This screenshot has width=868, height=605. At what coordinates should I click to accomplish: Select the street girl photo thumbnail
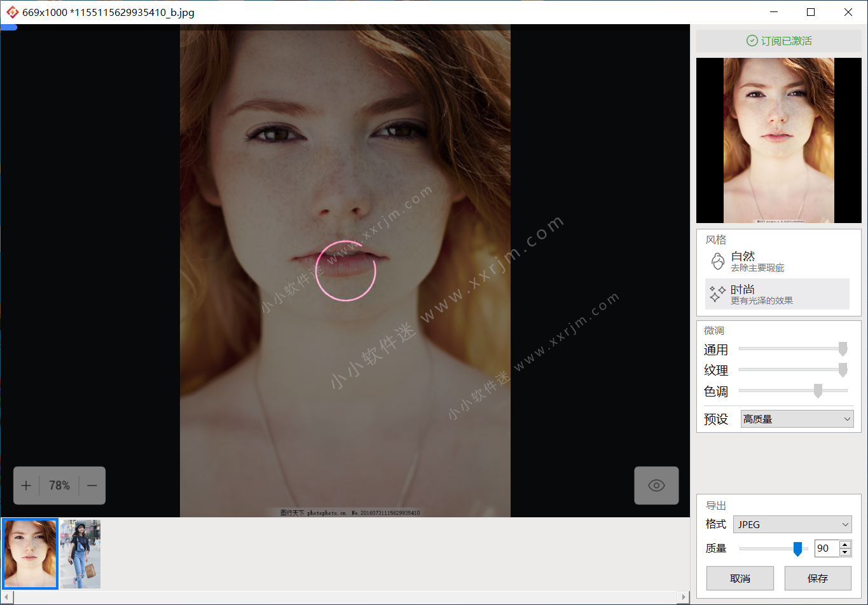click(80, 554)
